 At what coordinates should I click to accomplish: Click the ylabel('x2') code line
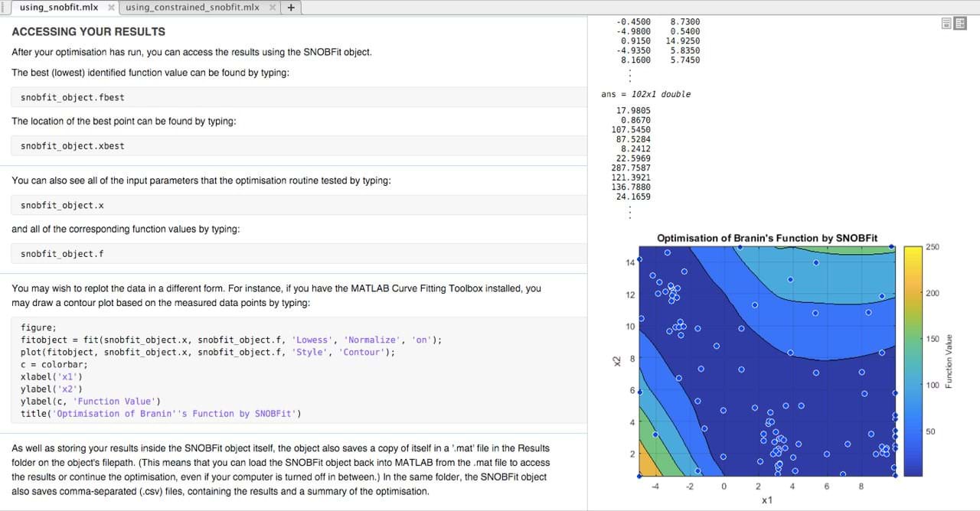51,389
